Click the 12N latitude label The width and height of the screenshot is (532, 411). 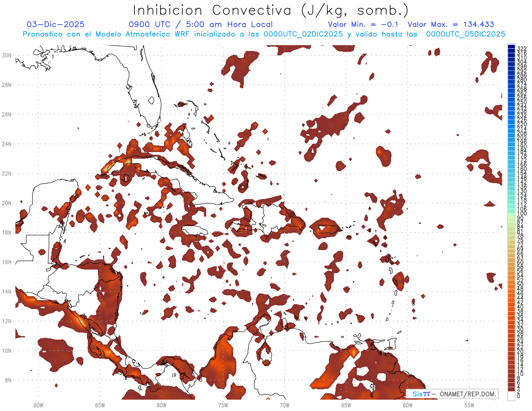7,321
